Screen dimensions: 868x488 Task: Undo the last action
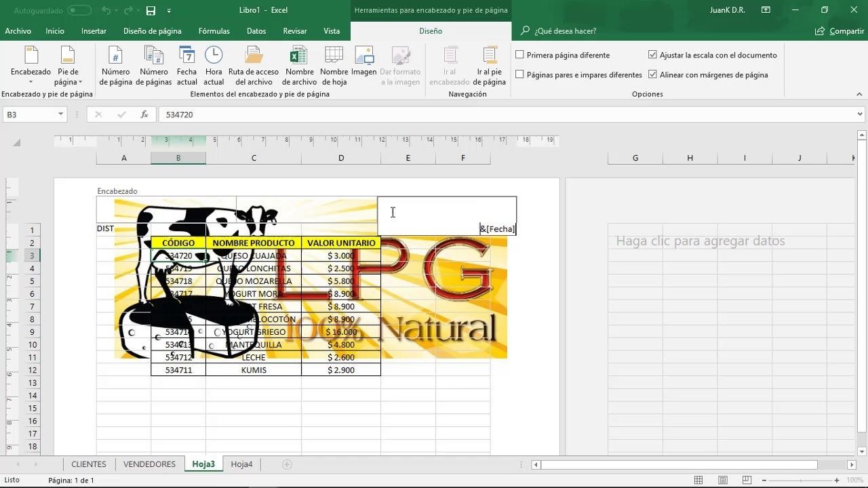tap(106, 10)
